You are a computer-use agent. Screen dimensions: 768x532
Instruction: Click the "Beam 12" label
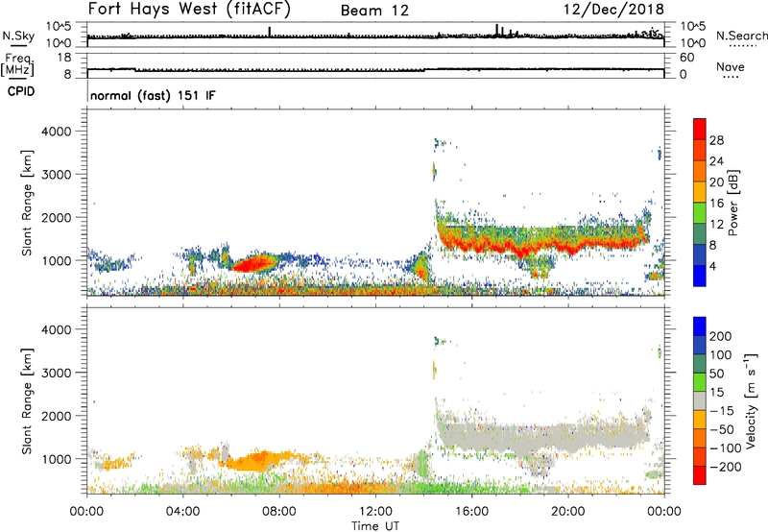[x=374, y=11]
